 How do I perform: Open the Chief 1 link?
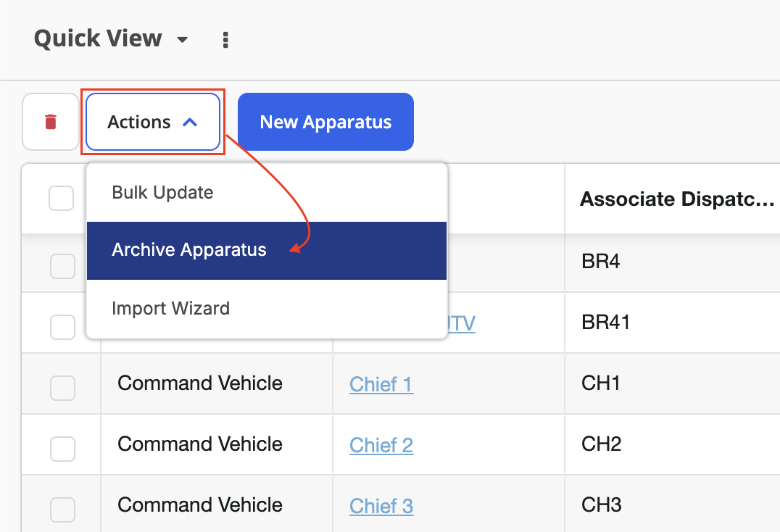tap(381, 384)
